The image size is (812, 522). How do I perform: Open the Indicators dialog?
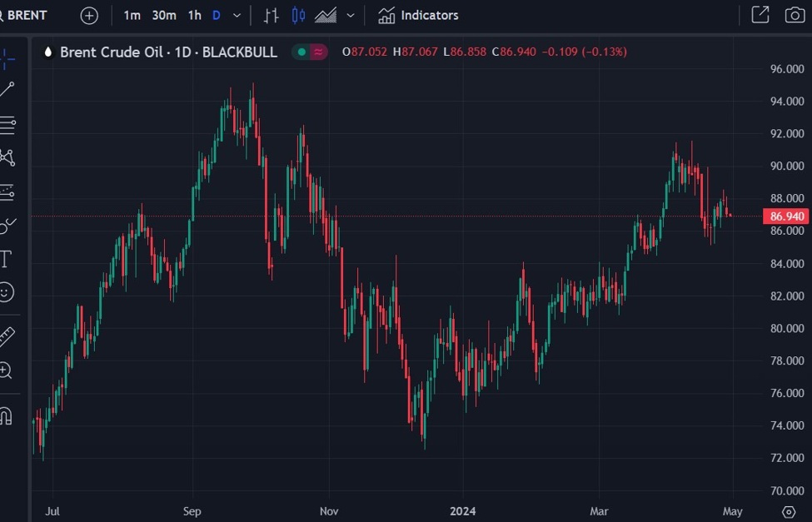[x=417, y=14]
